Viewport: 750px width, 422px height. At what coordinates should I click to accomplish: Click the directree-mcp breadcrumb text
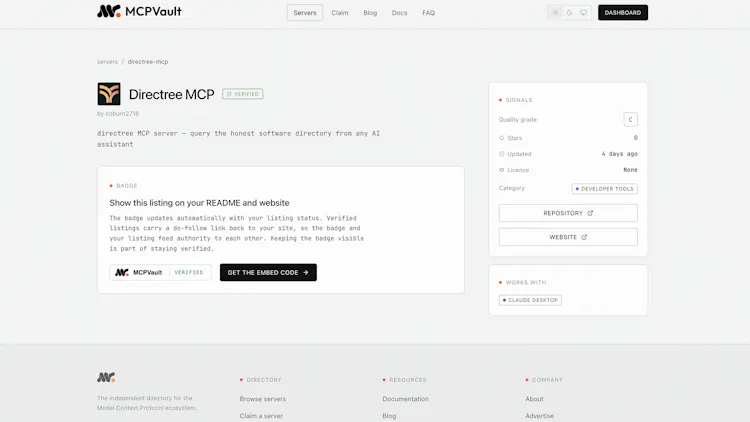148,62
